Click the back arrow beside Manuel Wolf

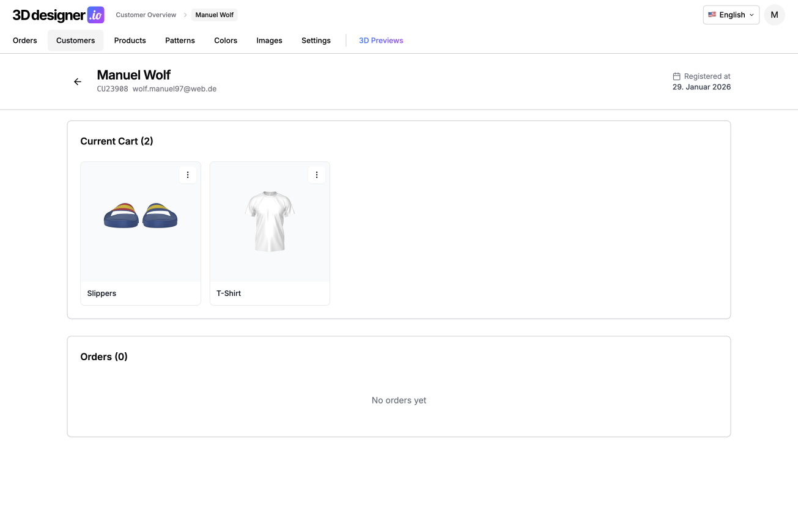[x=78, y=82]
